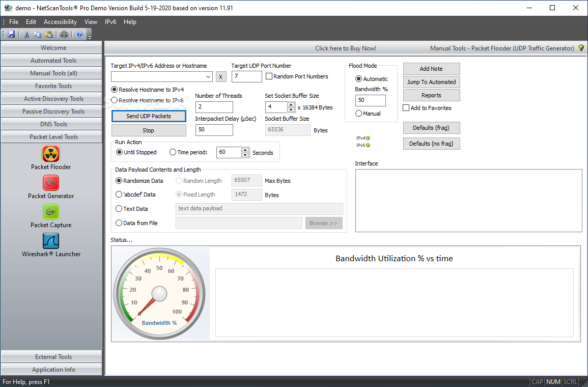
Task: Open the IPv6 menu
Action: tap(110, 22)
